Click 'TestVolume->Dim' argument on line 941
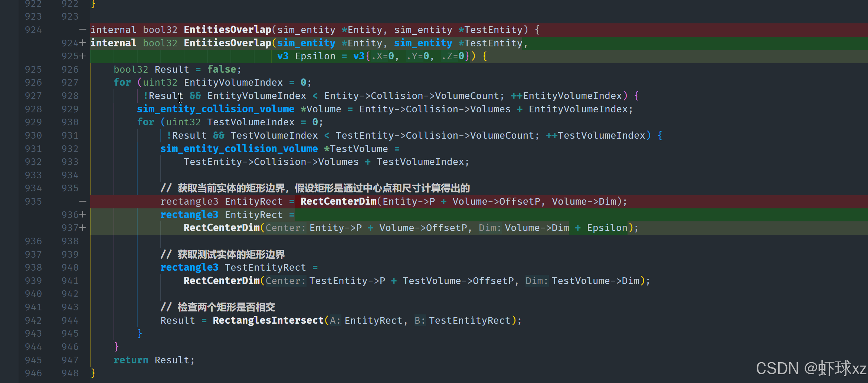868x383 pixels. coord(596,281)
